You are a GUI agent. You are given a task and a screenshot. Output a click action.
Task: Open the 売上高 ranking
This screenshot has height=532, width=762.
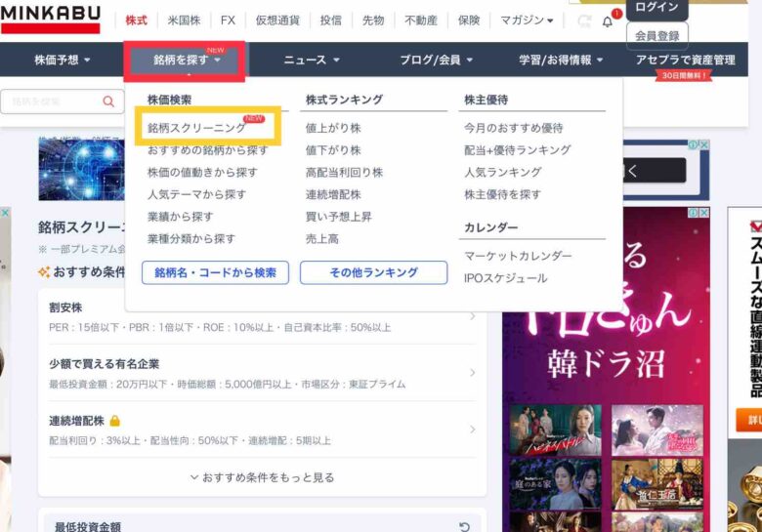(x=321, y=239)
